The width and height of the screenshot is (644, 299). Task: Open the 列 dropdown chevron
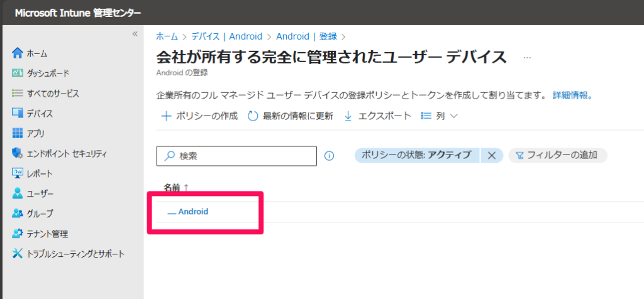click(454, 116)
